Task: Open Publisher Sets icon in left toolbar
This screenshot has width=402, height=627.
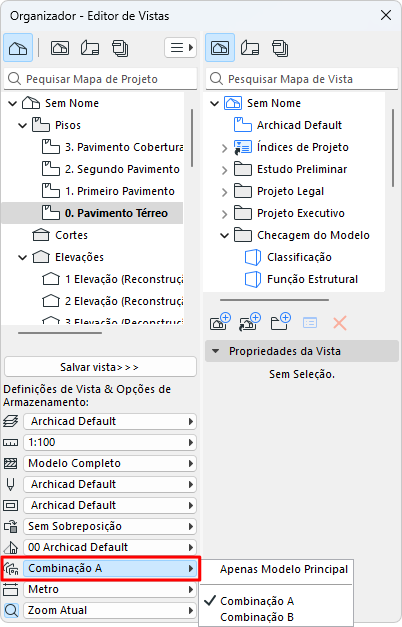Action: click(120, 48)
